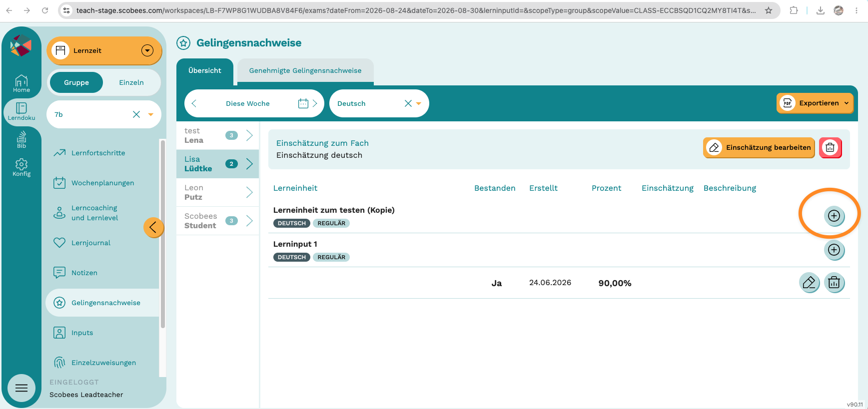Click the Gelingensnachweise page title
Viewport: 868px width, 409px height.
pos(249,43)
